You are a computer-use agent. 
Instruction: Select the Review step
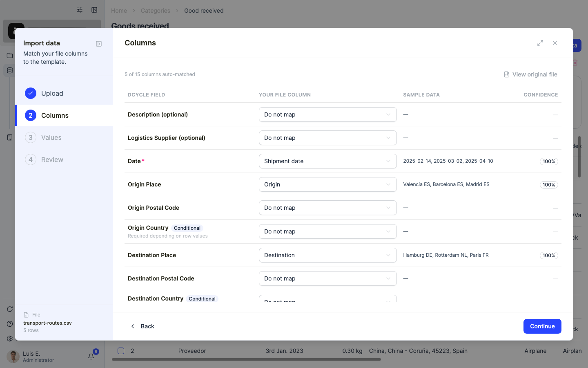click(64, 159)
